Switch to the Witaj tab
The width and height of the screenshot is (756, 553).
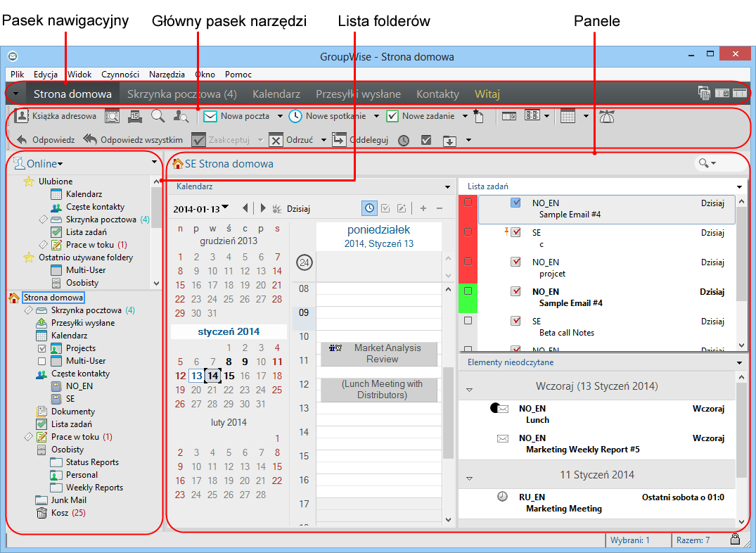click(487, 94)
